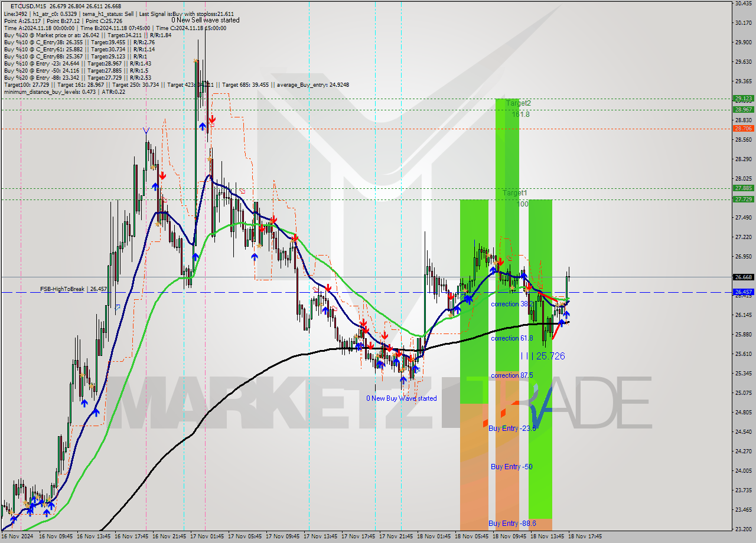Select the Time A:2024.11.18 00:00:00 line
756x543 pixels.
[x=115, y=28]
